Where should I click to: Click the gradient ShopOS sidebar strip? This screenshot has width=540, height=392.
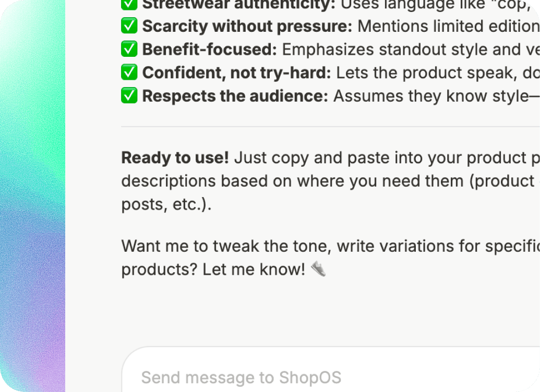coord(32,196)
